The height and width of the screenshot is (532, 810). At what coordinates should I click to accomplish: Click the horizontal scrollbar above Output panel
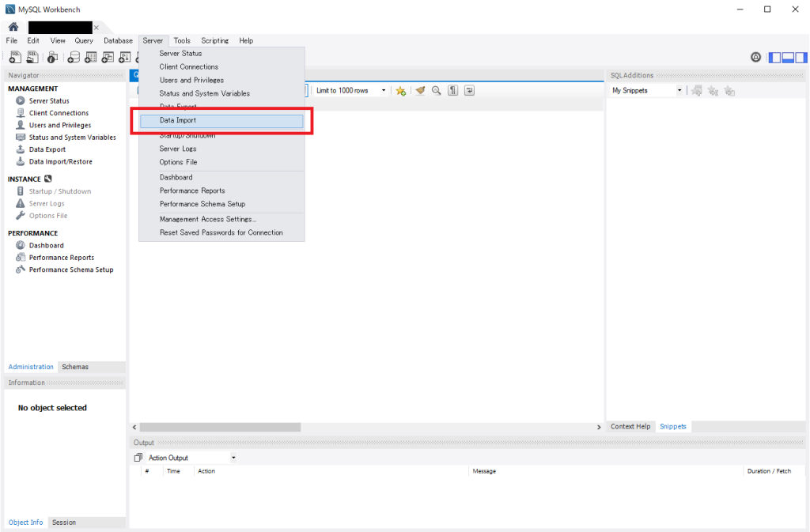click(x=220, y=426)
